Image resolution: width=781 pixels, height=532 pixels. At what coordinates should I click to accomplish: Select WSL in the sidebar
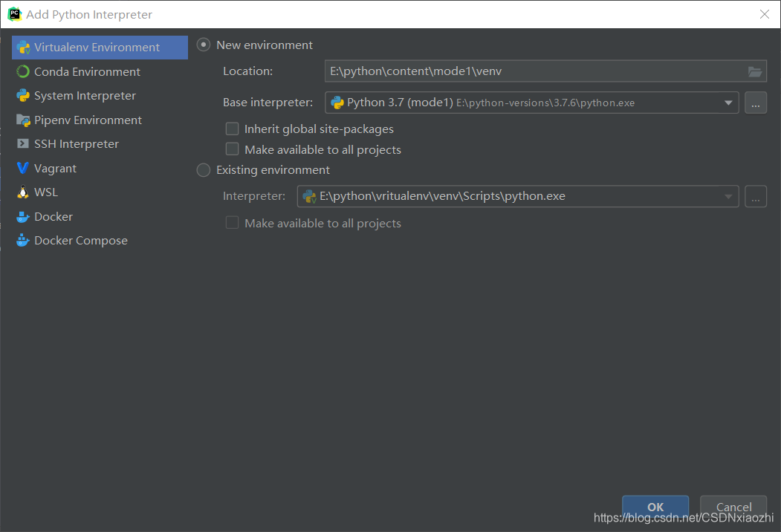[x=100, y=192]
